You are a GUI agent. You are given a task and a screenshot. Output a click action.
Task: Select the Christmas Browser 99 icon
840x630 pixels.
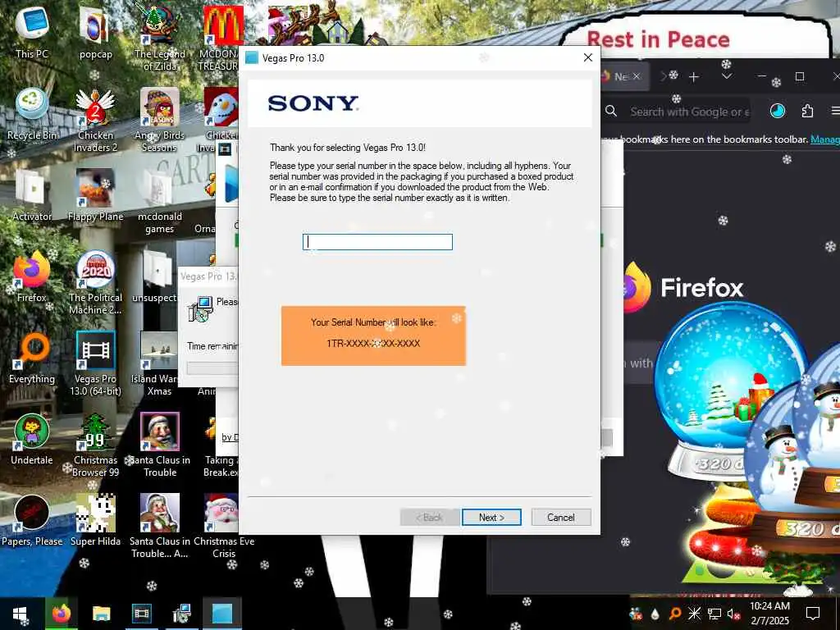(x=95, y=445)
